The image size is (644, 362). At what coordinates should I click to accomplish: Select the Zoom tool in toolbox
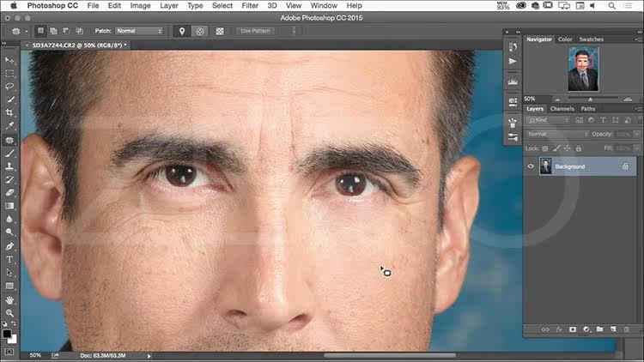tap(9, 313)
